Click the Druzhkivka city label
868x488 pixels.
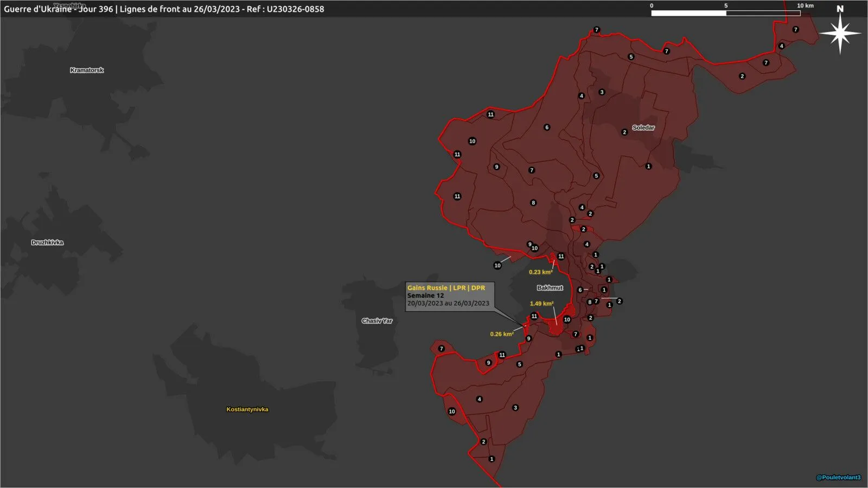coord(47,242)
